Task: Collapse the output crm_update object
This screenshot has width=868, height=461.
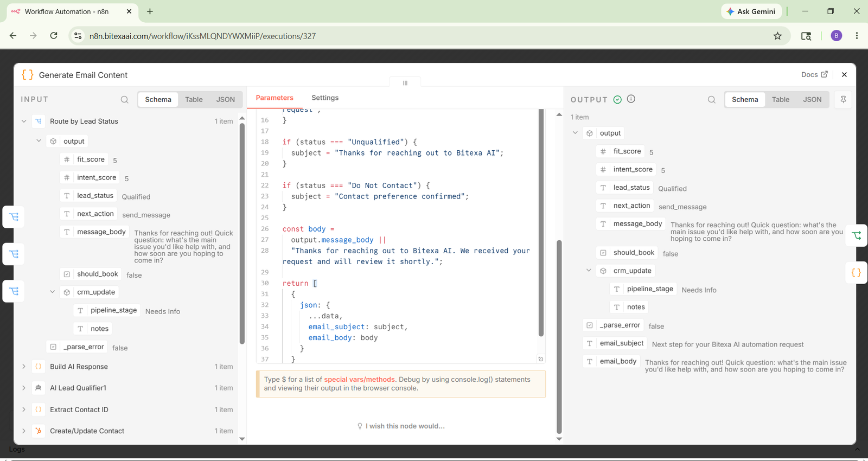Action: point(589,270)
